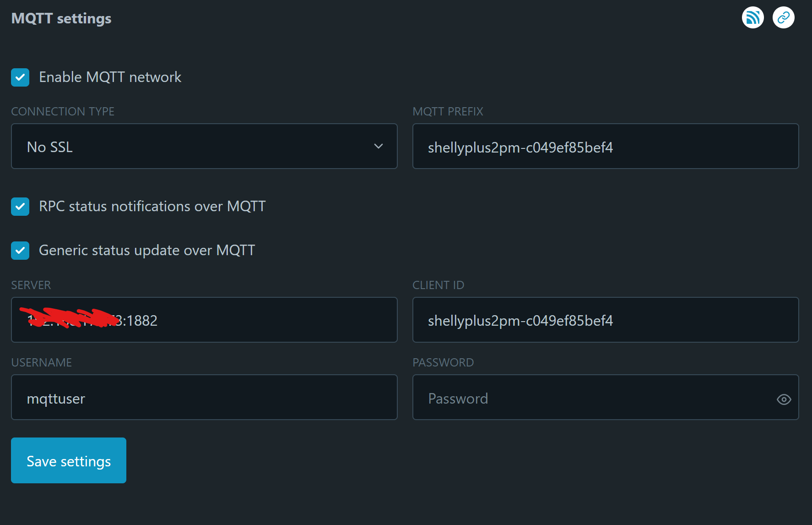Click inside the Password input field
The image size is (812, 525).
(590, 398)
